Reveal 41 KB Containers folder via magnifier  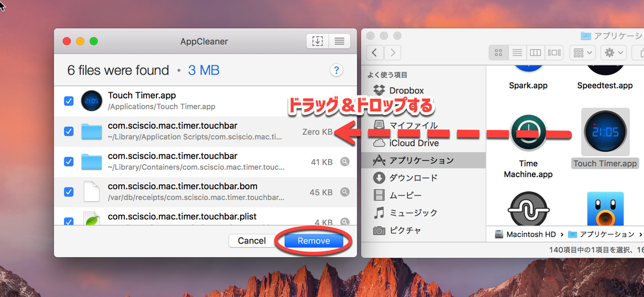tap(345, 162)
